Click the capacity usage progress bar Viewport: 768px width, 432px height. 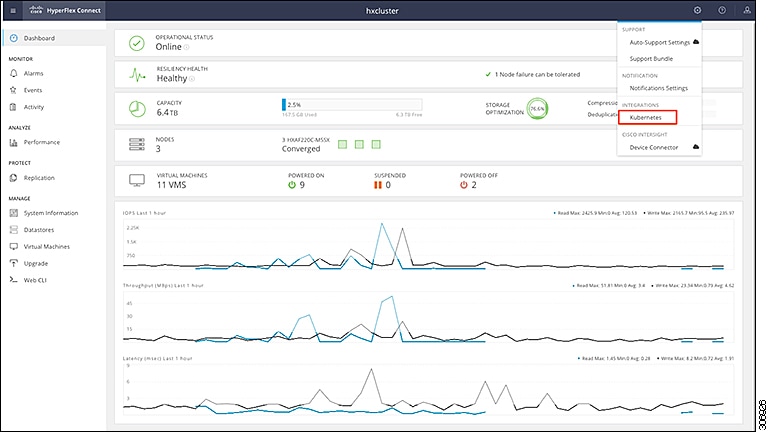(352, 104)
